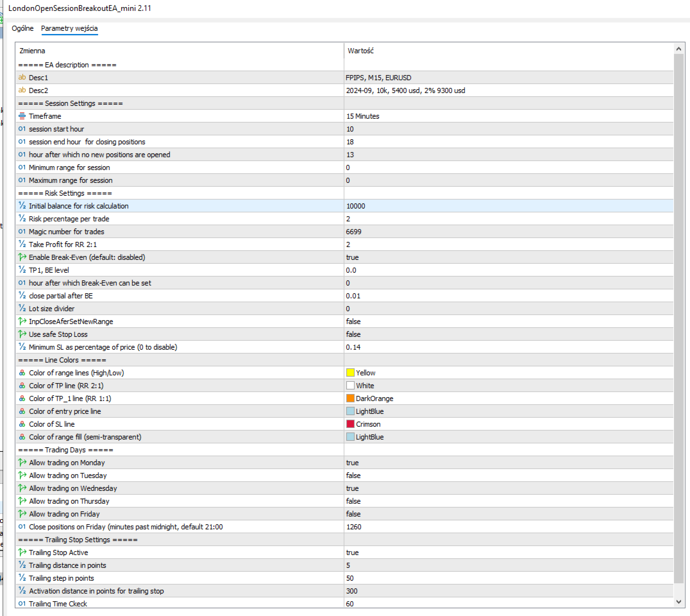Click the color icon of range lines row
Screen dimensions: 690x616
(22, 373)
